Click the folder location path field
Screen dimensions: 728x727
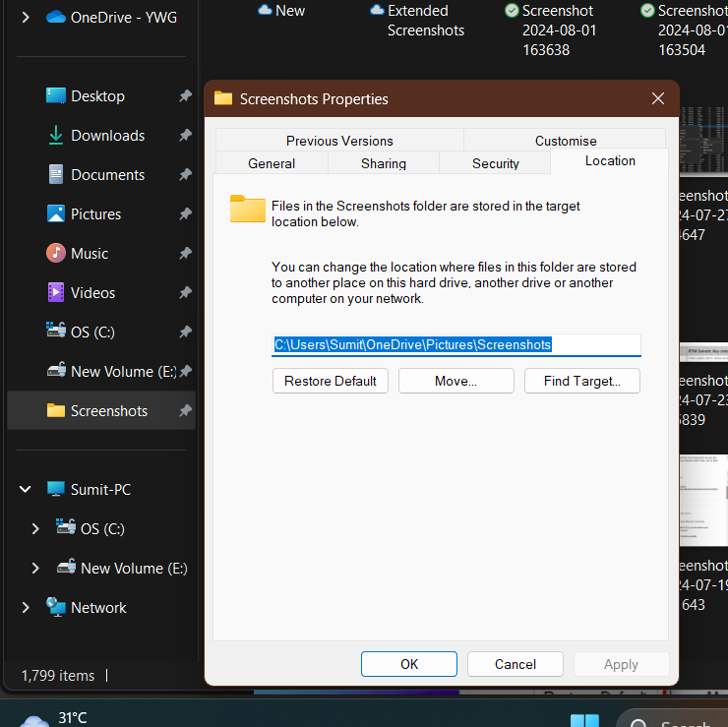click(x=455, y=345)
